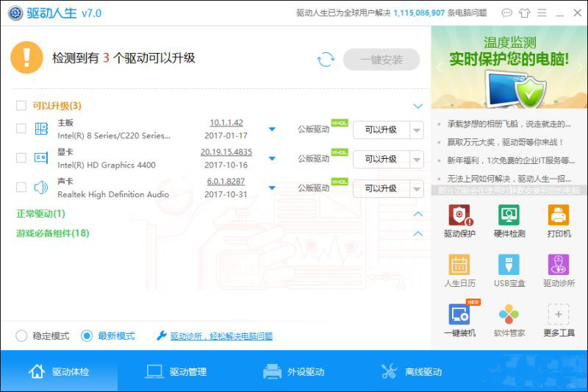Switch to the 驱动管理 tab
The height and width of the screenshot is (392, 588).
click(x=176, y=371)
